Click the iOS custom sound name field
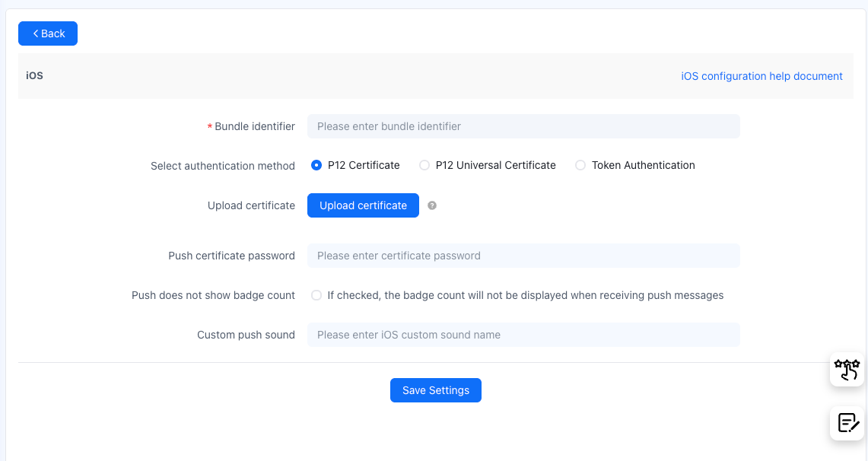This screenshot has width=868, height=461. tap(523, 335)
